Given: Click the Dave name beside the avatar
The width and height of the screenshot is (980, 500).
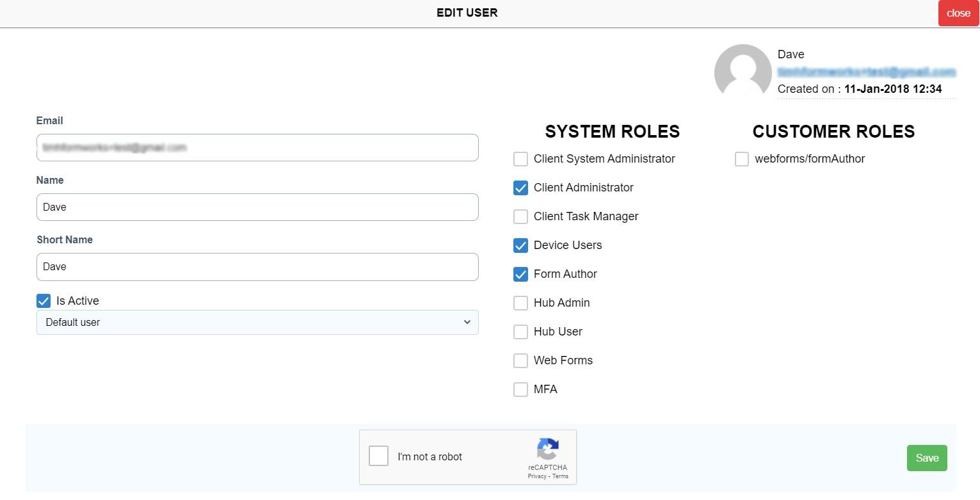Looking at the screenshot, I should coord(791,54).
